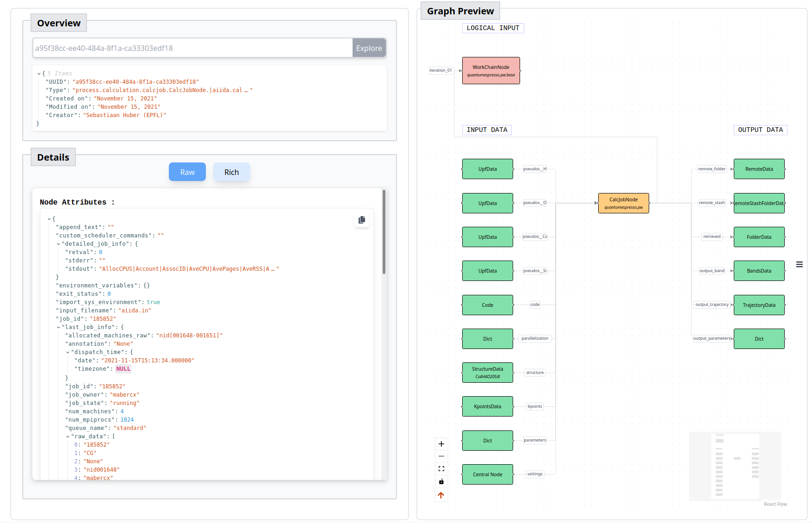The image size is (812, 523).
Task: Collapse the Overview JSON root object
Action: (x=39, y=74)
